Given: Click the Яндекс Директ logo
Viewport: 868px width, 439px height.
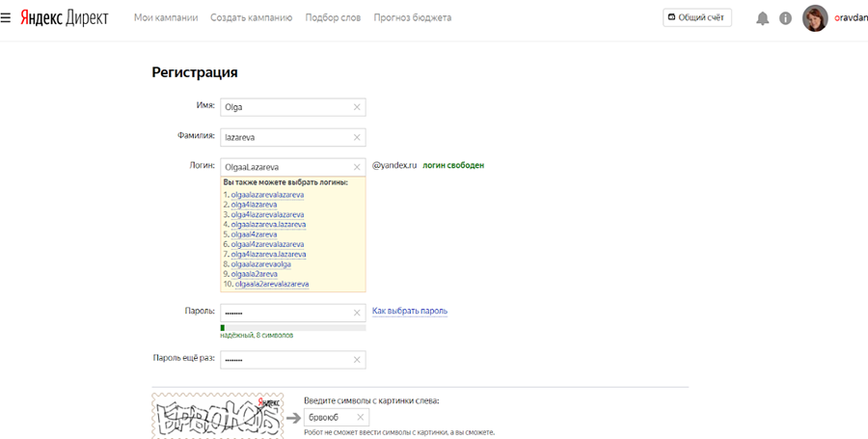Looking at the screenshot, I should [x=63, y=17].
